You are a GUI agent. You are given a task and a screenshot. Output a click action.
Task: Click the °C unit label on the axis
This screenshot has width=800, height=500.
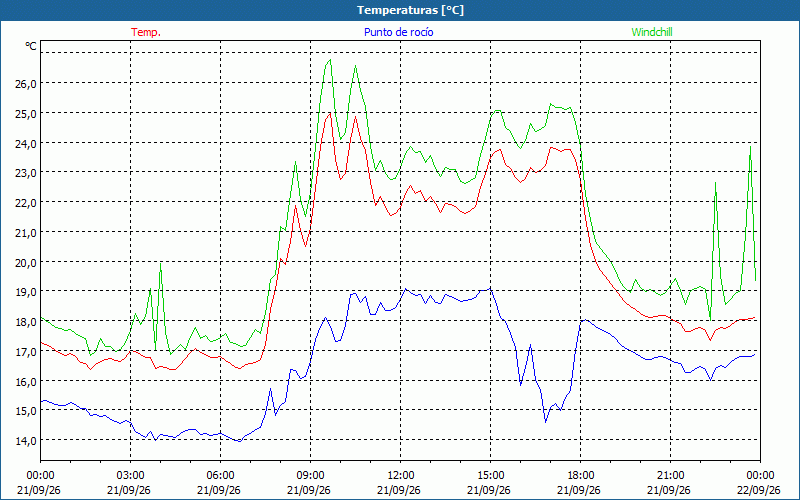point(31,46)
